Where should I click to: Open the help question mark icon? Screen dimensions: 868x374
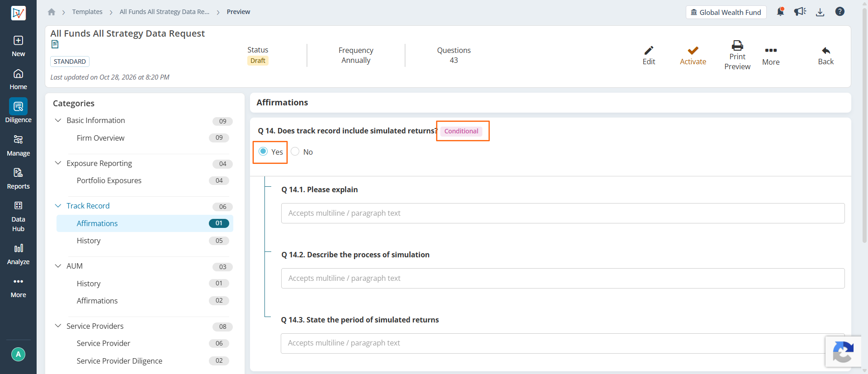840,12
